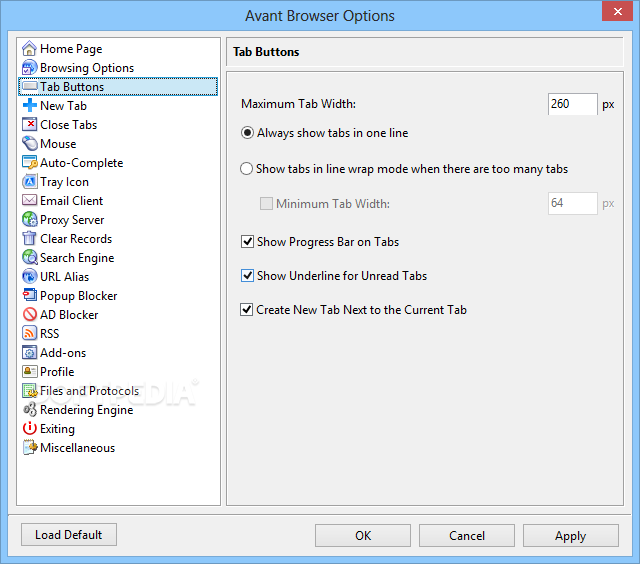The width and height of the screenshot is (640, 564).
Task: Click the Tray Icon item's icon
Action: coord(29,182)
